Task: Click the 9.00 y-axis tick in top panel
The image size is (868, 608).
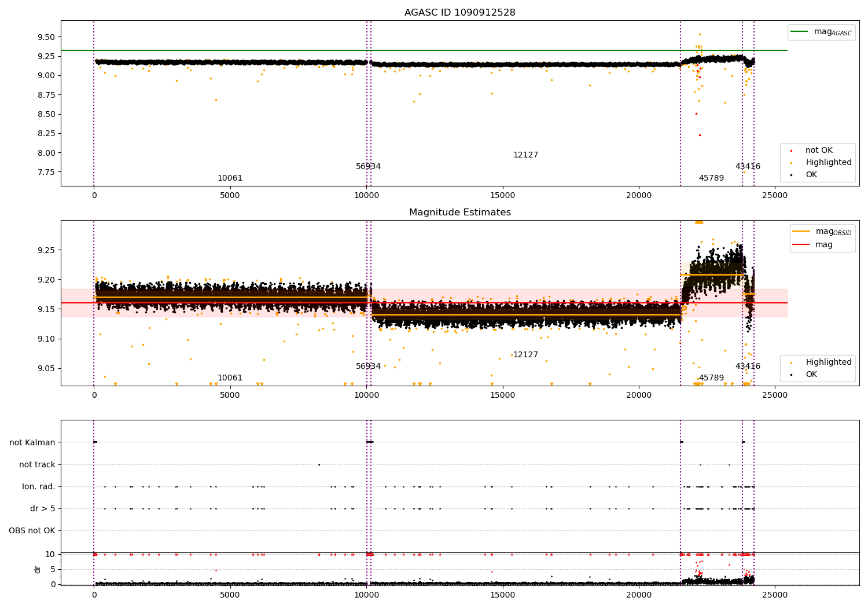Action: click(46, 75)
